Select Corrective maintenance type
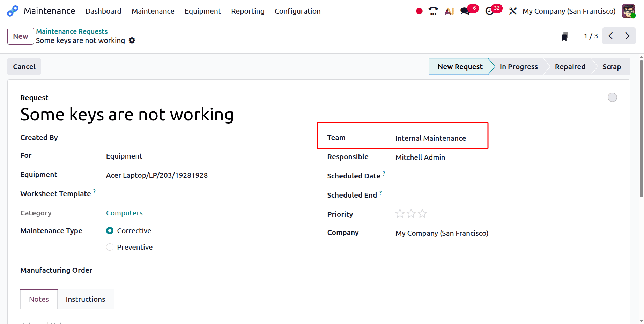Screen dimensions: 644x324 point(110,231)
